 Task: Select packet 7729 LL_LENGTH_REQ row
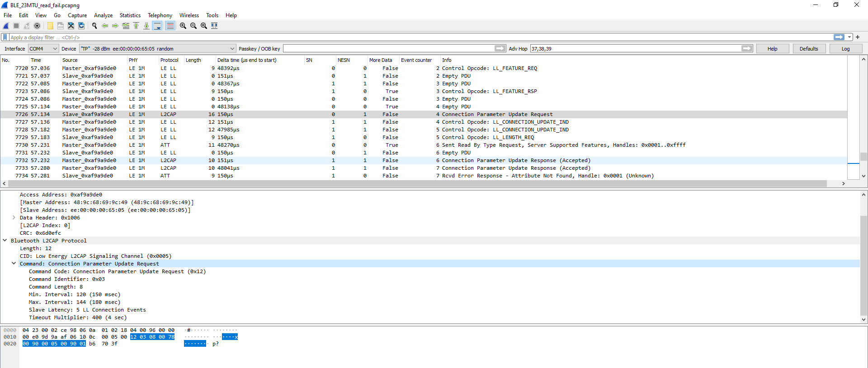pyautogui.click(x=424, y=137)
